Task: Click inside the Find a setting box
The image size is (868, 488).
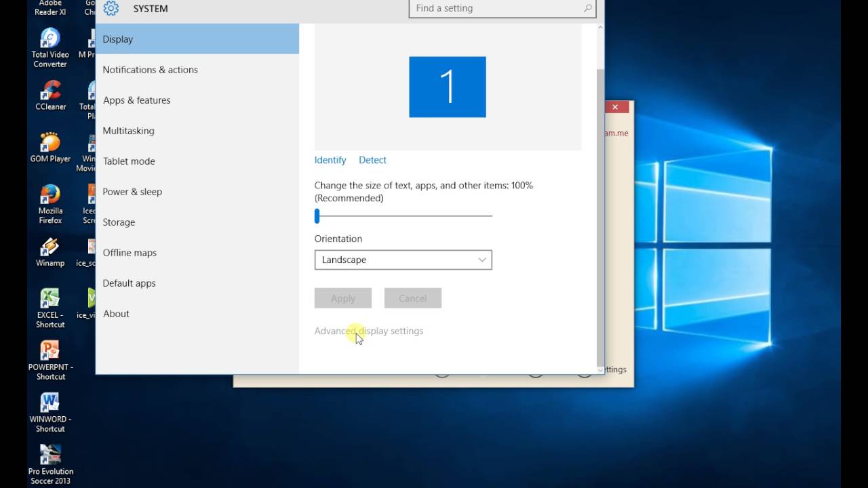Action: (502, 8)
